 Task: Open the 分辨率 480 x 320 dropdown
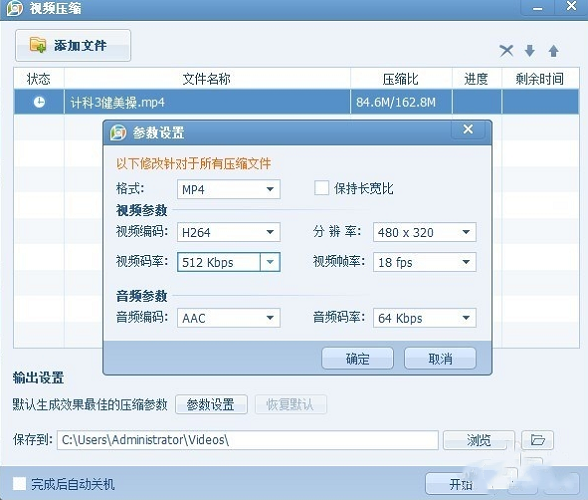point(424,232)
